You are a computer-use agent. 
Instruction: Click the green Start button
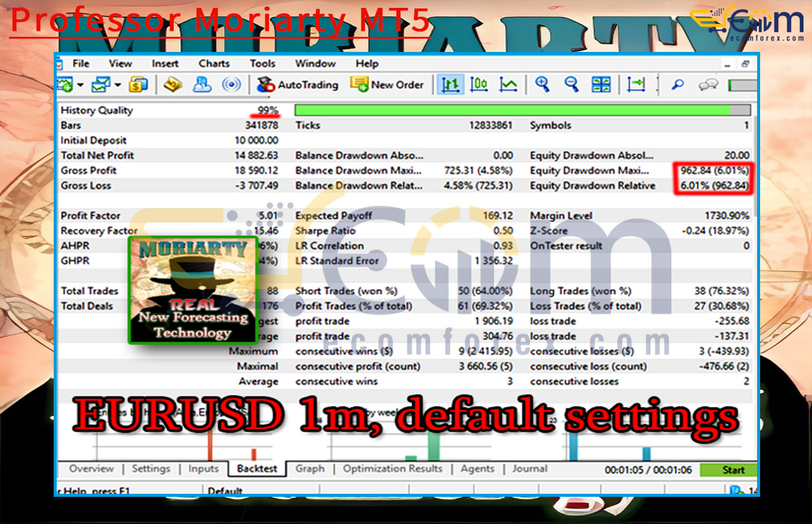tap(728, 470)
